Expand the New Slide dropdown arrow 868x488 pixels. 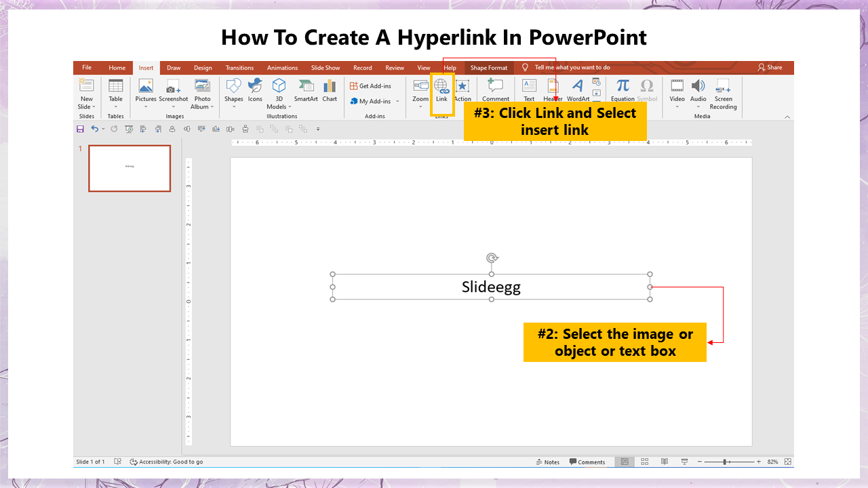click(94, 107)
